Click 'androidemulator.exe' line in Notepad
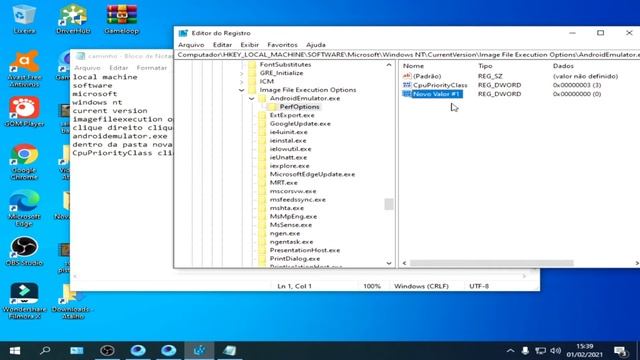The height and width of the screenshot is (360, 640). pos(120,136)
